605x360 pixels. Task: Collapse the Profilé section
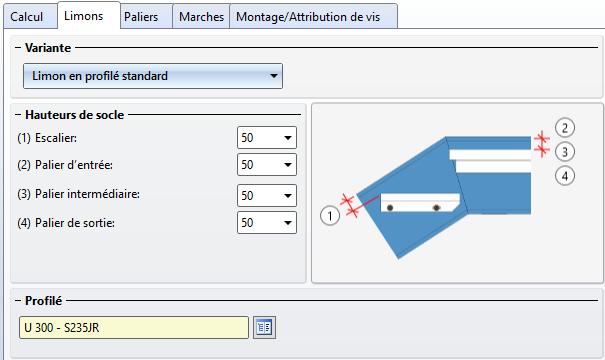tap(18, 301)
